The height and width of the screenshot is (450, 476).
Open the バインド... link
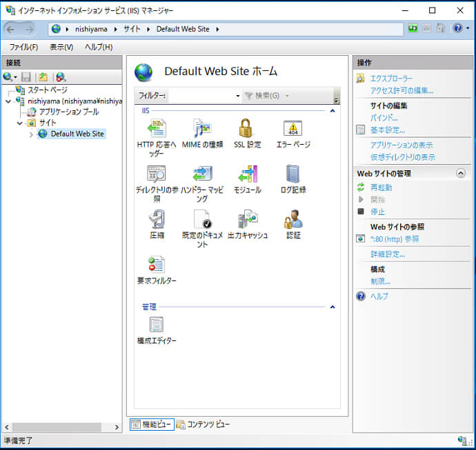(384, 118)
